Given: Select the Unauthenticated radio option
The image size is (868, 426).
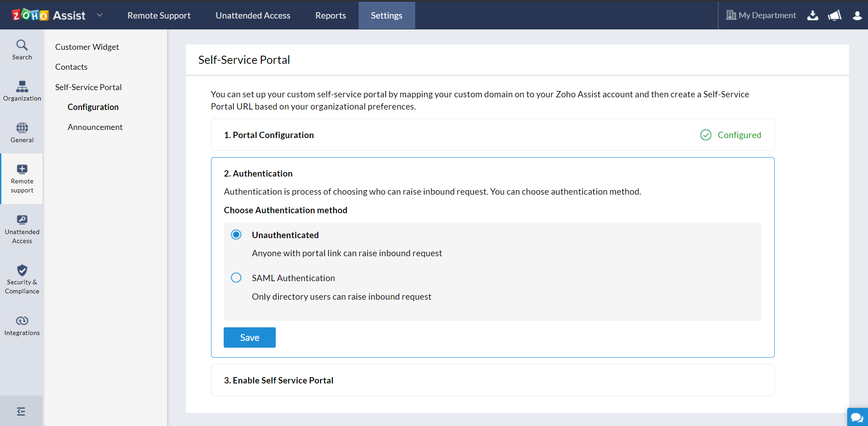Looking at the screenshot, I should click(236, 235).
